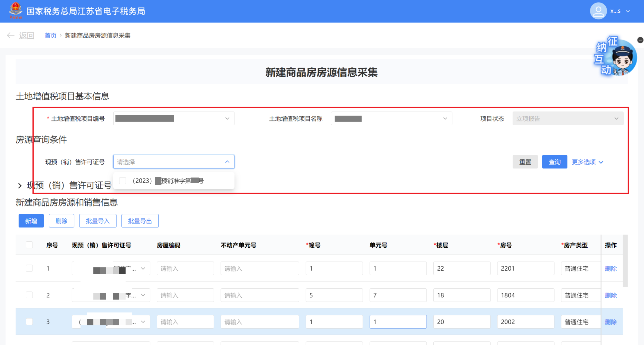Check the checkbox for row 1
Image resolution: width=644 pixels, height=345 pixels.
point(29,268)
